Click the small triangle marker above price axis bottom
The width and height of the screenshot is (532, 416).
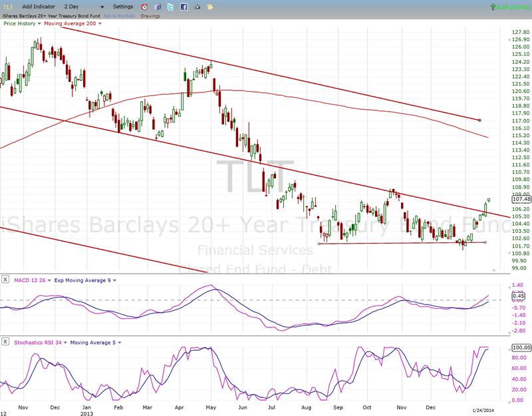tap(493, 270)
